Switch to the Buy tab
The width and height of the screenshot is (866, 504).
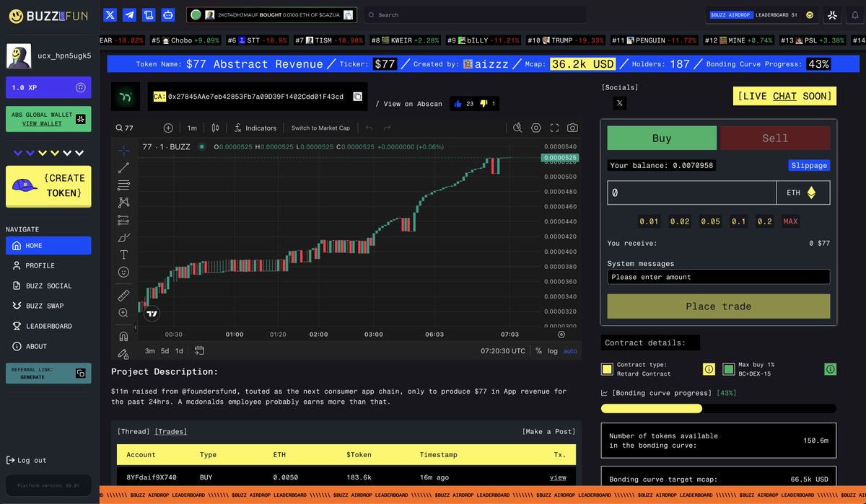(662, 138)
